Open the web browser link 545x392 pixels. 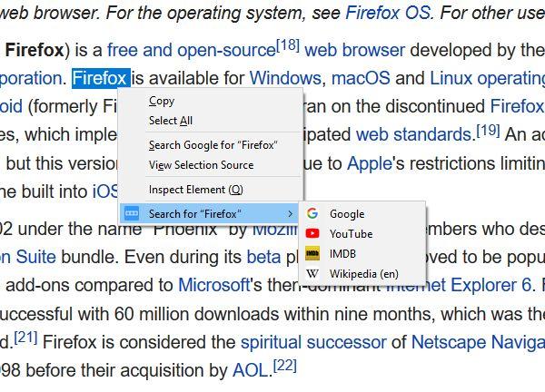click(361, 49)
